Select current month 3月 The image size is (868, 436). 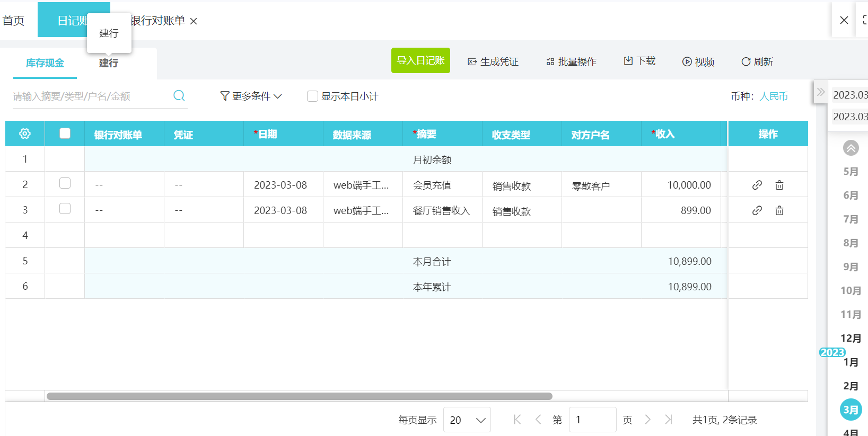point(851,410)
